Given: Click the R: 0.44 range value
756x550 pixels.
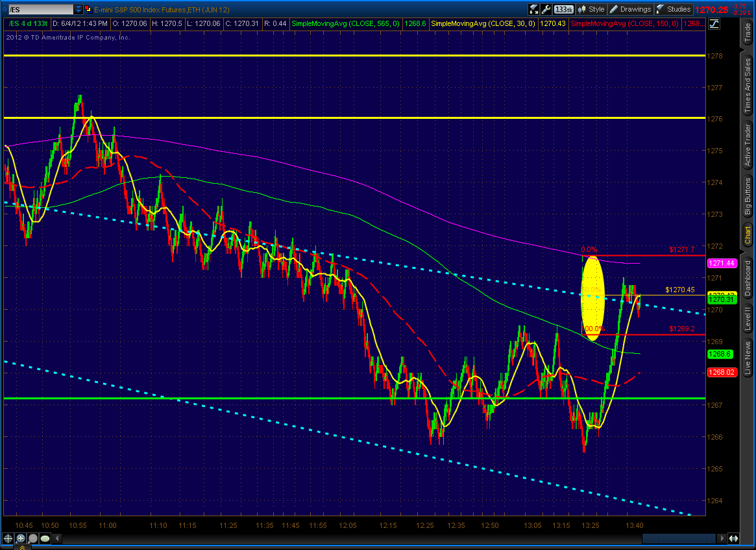Looking at the screenshot, I should point(275,23).
